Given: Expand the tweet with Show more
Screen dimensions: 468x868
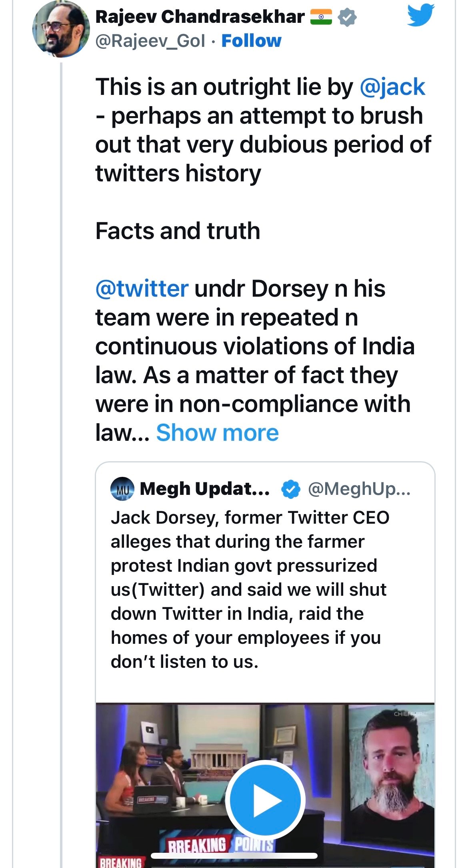Looking at the screenshot, I should 218,432.
